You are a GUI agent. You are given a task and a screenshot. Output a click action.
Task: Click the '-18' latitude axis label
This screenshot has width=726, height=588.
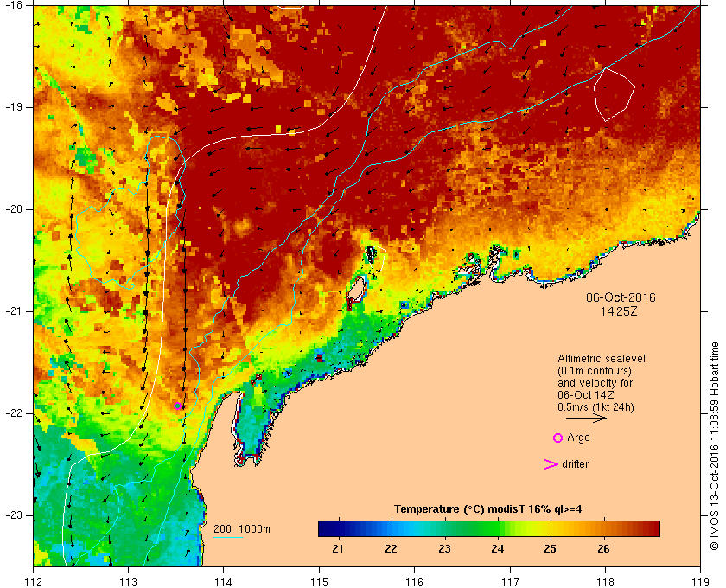pyautogui.click(x=14, y=4)
